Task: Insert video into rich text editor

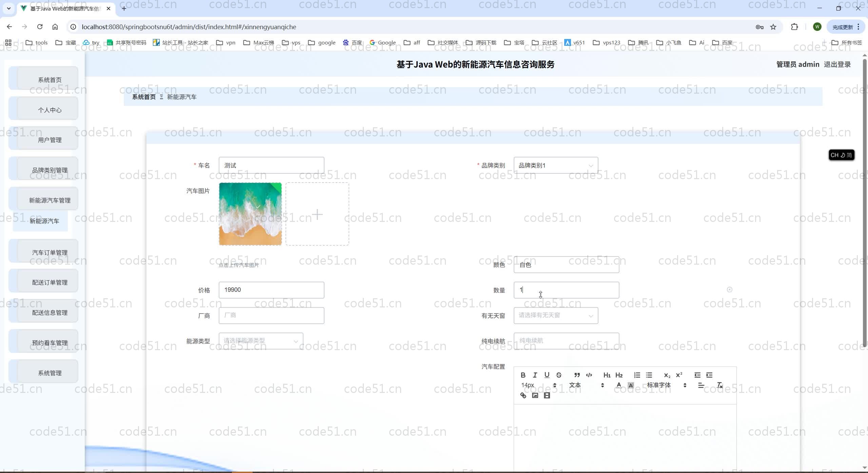Action: click(547, 395)
